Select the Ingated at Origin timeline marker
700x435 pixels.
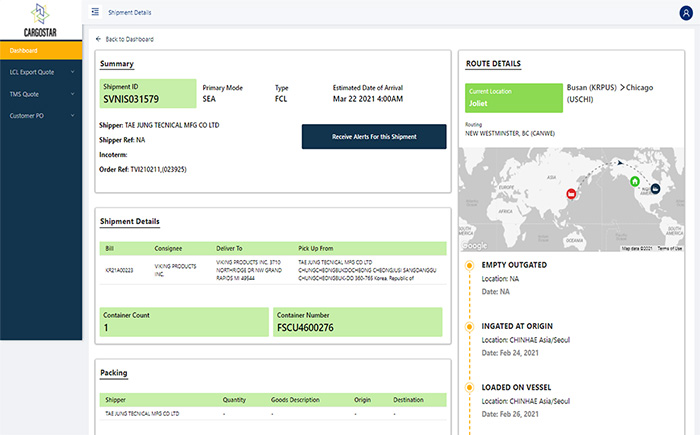point(469,327)
